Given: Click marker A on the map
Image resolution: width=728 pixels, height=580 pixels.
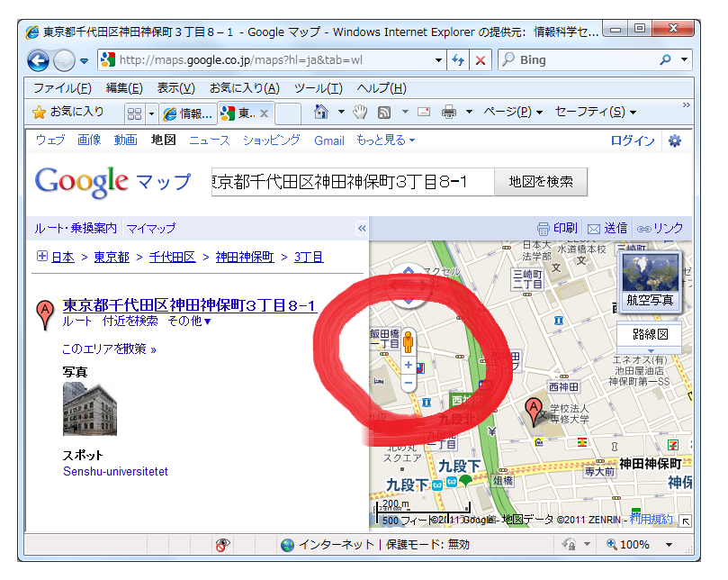Looking at the screenshot, I should [534, 412].
